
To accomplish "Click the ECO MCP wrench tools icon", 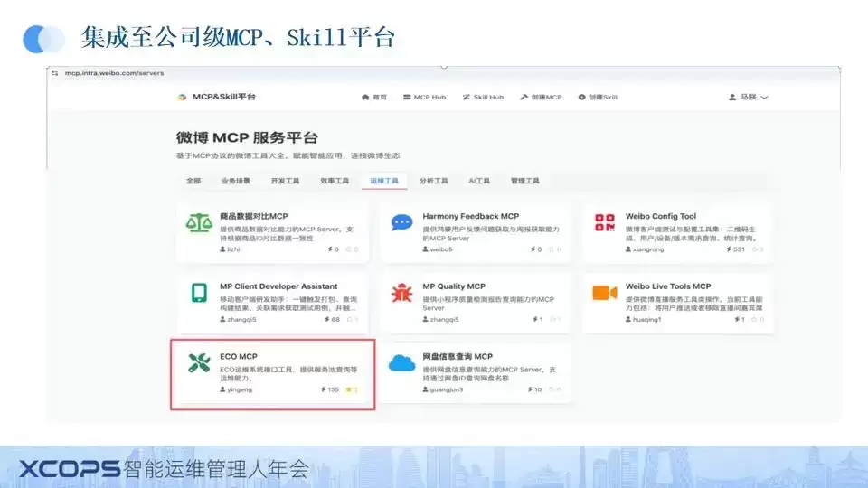I will pos(199,363).
